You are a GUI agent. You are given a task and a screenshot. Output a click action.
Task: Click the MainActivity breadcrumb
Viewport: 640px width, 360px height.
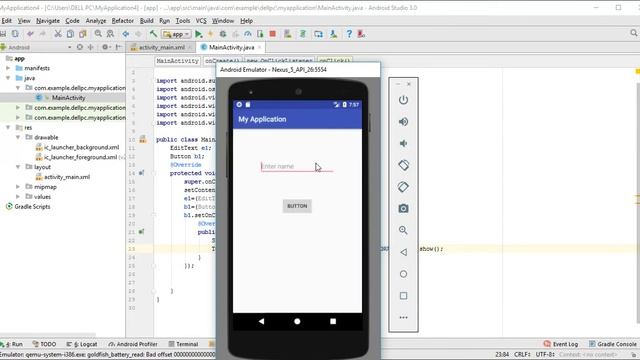[x=177, y=61]
